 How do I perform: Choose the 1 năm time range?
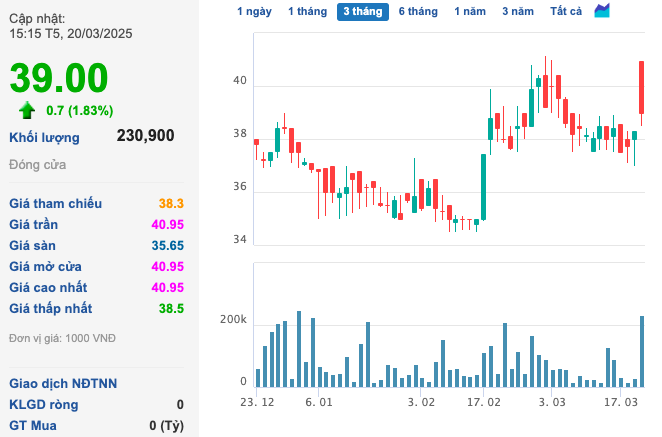pos(470,12)
